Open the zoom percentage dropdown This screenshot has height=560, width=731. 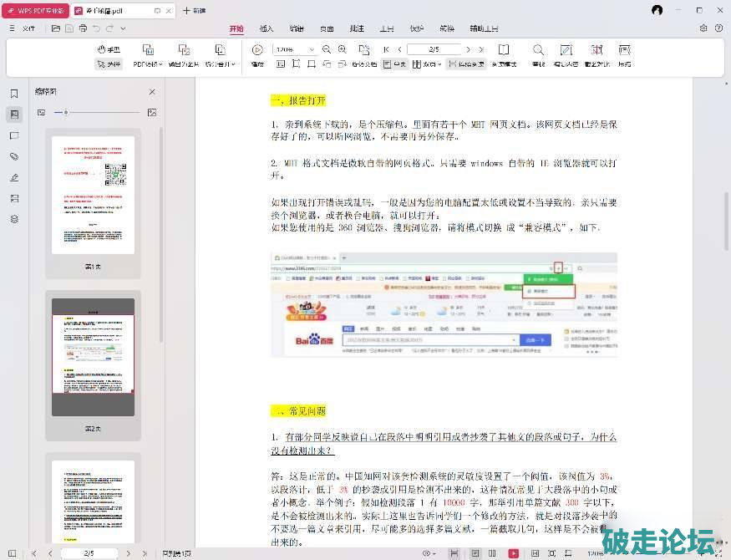[312, 50]
